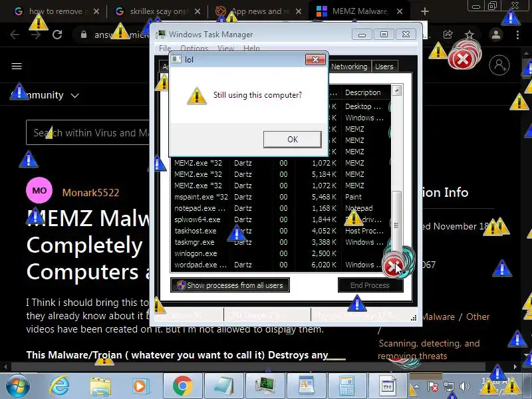Open Task Manager View menu

tap(225, 48)
